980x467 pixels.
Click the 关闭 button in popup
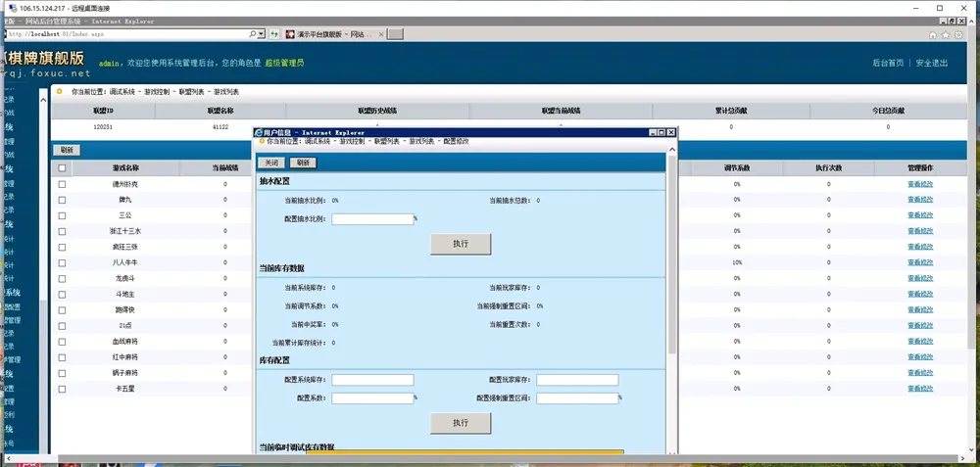pos(271,163)
